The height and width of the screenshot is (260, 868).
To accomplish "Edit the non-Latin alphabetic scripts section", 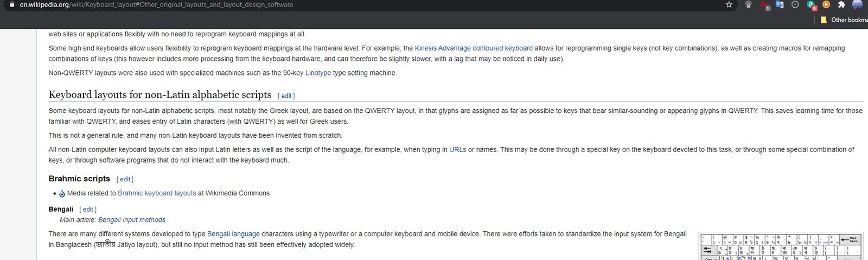I will [x=286, y=96].
